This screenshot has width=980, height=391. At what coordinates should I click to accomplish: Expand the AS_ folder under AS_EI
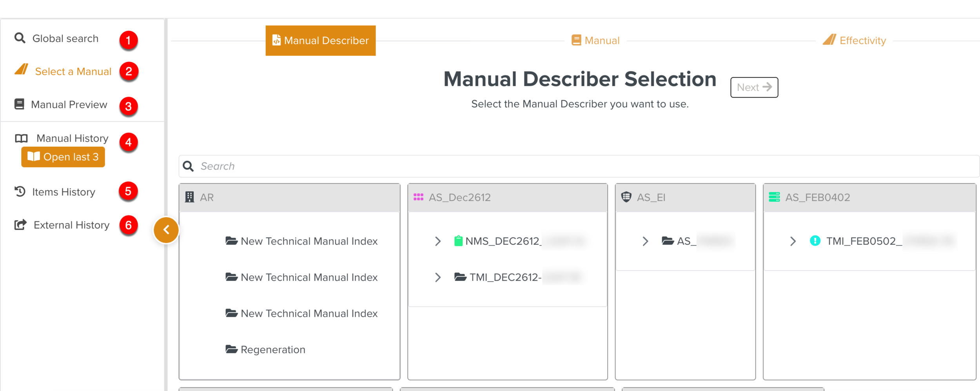[645, 241]
